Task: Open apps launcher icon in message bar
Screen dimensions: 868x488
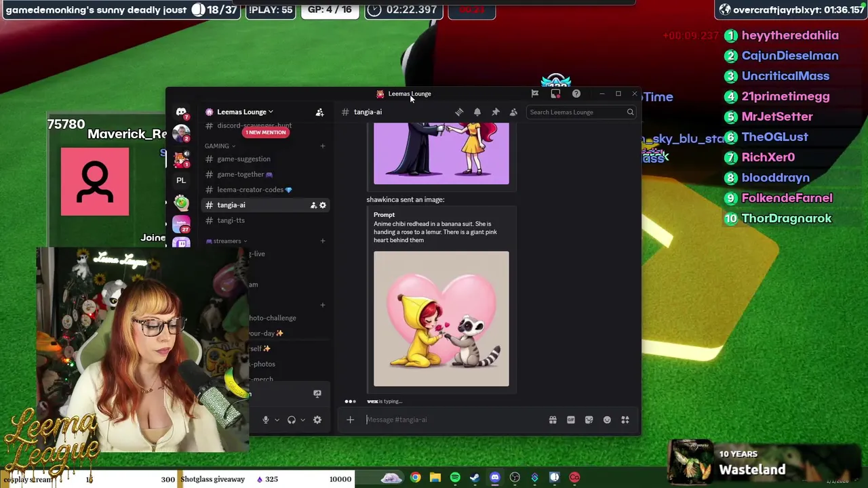Action: (625, 420)
